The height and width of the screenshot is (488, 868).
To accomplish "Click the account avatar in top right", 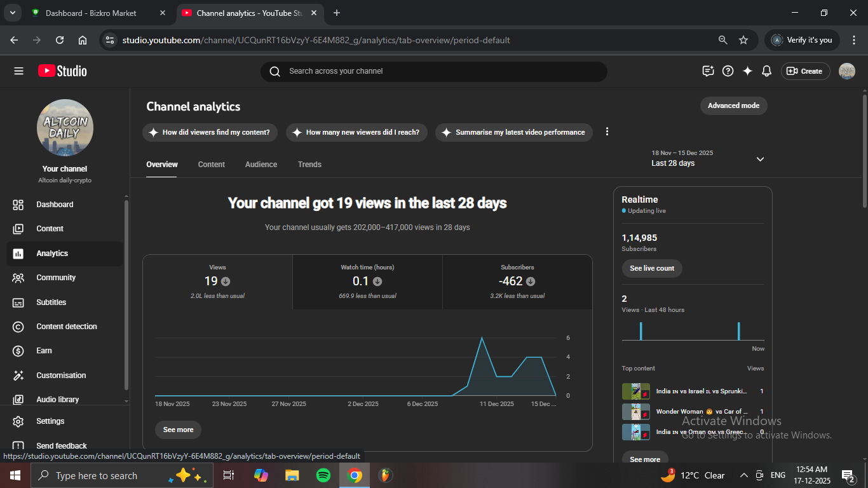I will (x=846, y=71).
